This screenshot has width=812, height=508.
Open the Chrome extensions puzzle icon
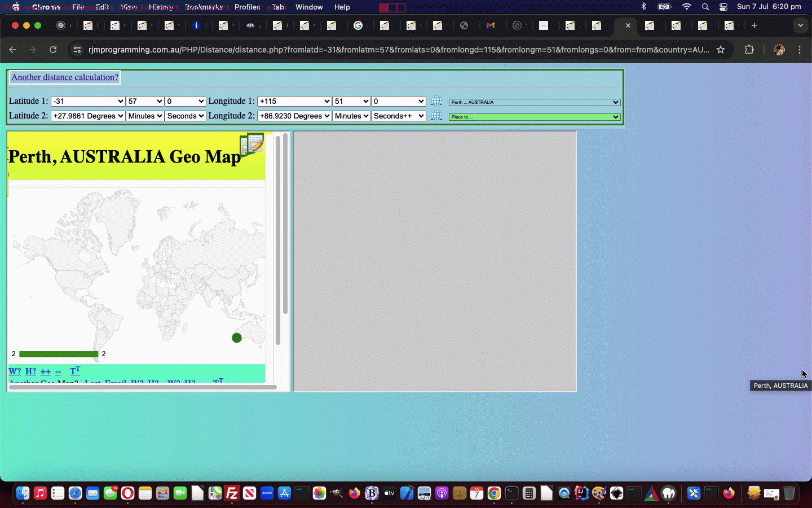[x=749, y=50]
